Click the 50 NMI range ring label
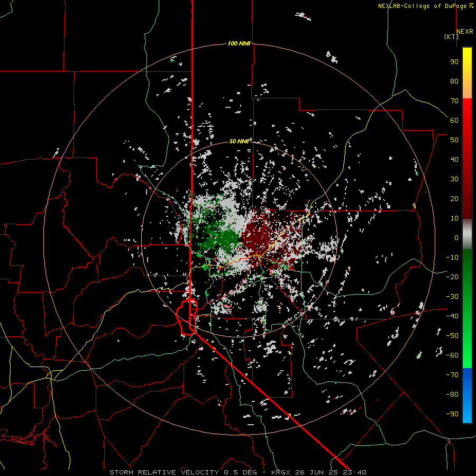 tap(239, 141)
